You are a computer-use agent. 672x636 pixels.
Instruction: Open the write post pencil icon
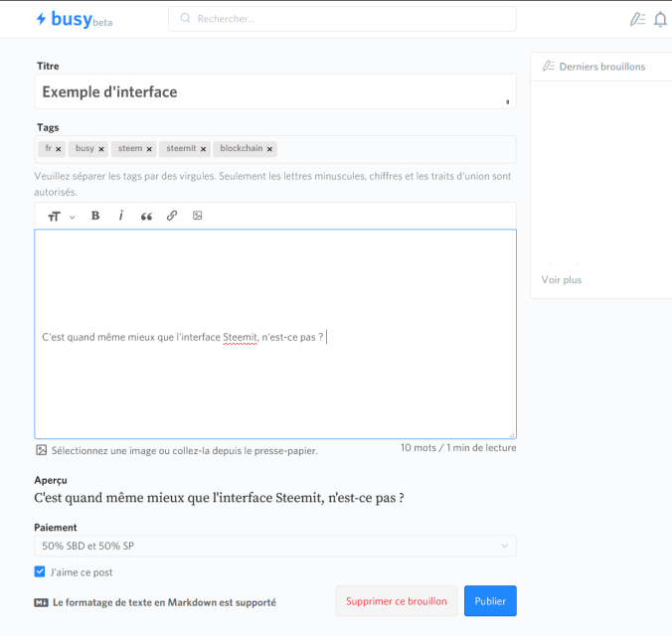637,19
